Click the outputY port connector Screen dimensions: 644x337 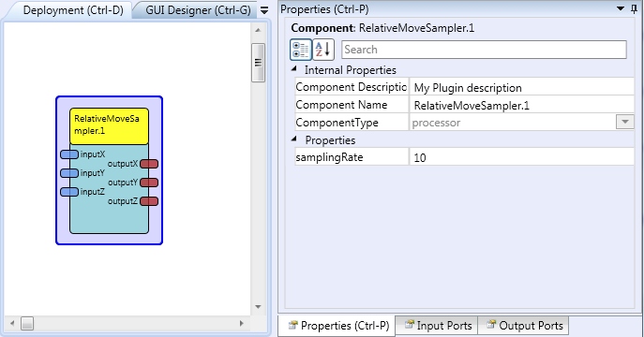[x=149, y=183]
